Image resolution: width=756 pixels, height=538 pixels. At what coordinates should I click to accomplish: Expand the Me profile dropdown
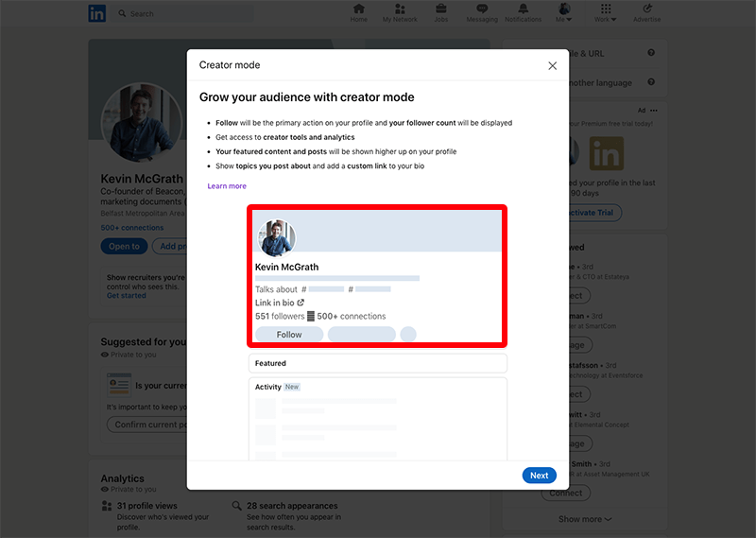coord(563,13)
